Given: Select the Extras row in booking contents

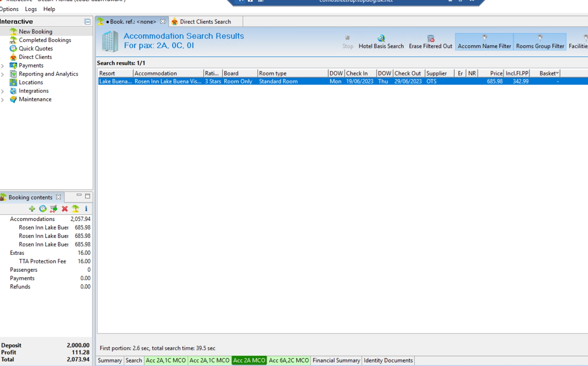Looking at the screenshot, I should 46,253.
